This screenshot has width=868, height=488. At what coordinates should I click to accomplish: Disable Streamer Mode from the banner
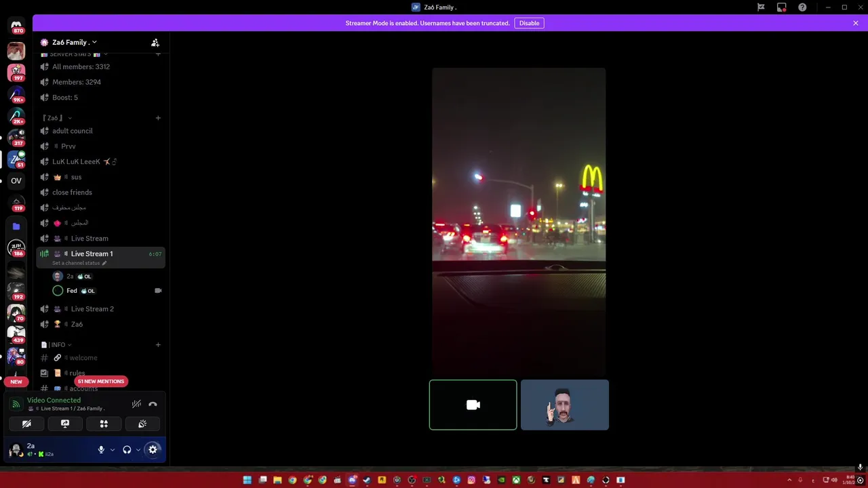click(530, 23)
